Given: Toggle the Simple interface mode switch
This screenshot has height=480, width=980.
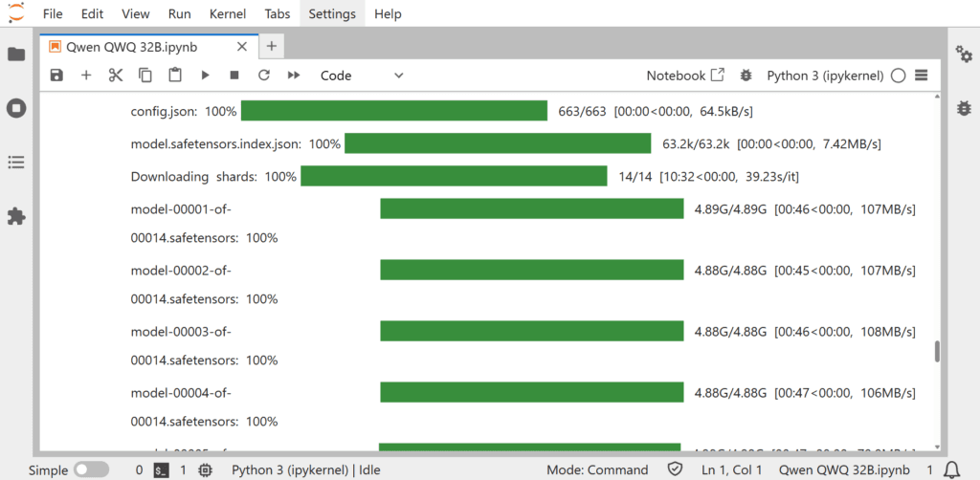Looking at the screenshot, I should click(91, 469).
